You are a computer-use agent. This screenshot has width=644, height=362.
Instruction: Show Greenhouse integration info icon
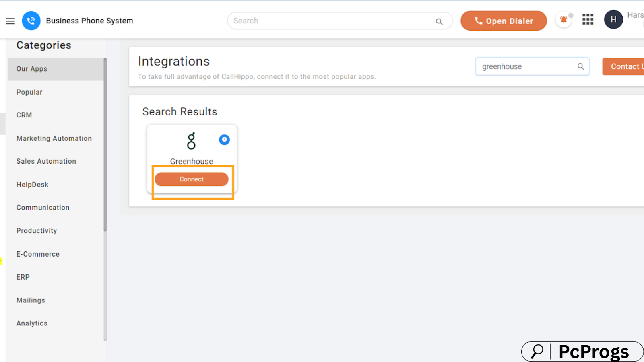click(x=224, y=140)
